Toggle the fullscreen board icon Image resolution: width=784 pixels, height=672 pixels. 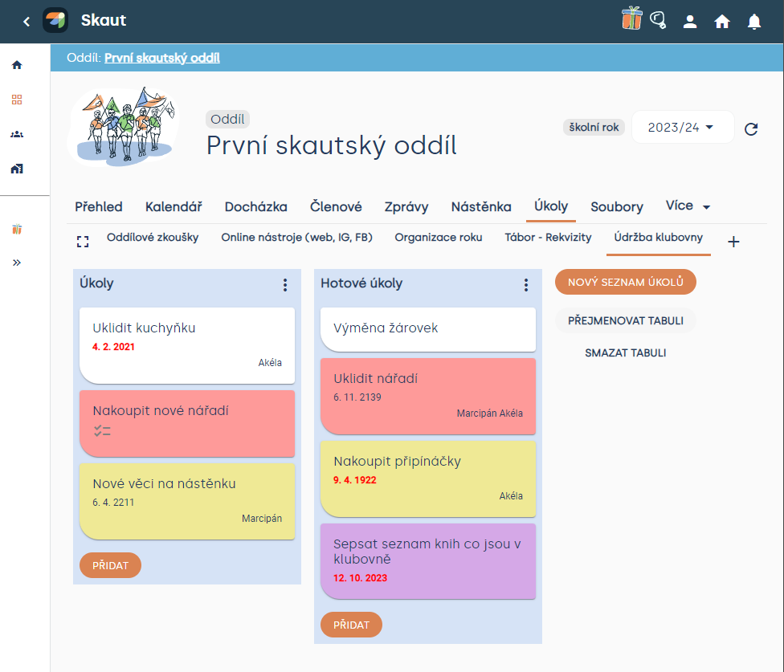click(83, 242)
